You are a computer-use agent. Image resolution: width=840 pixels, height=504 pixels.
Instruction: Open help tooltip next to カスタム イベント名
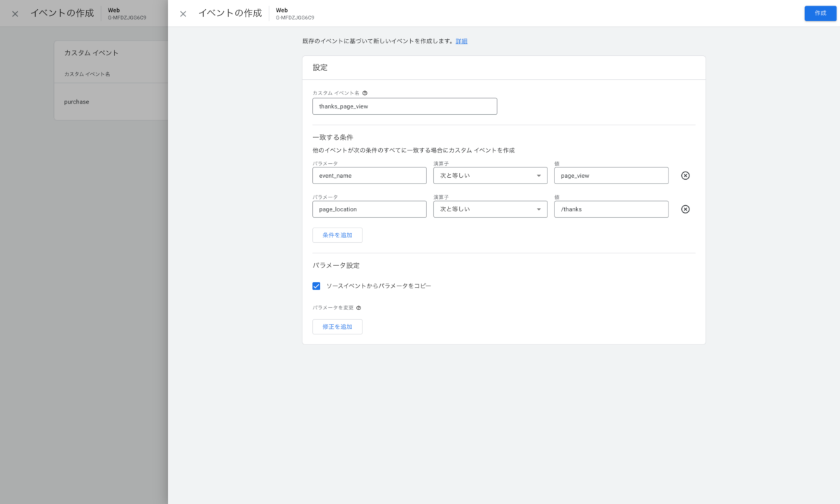click(x=365, y=92)
